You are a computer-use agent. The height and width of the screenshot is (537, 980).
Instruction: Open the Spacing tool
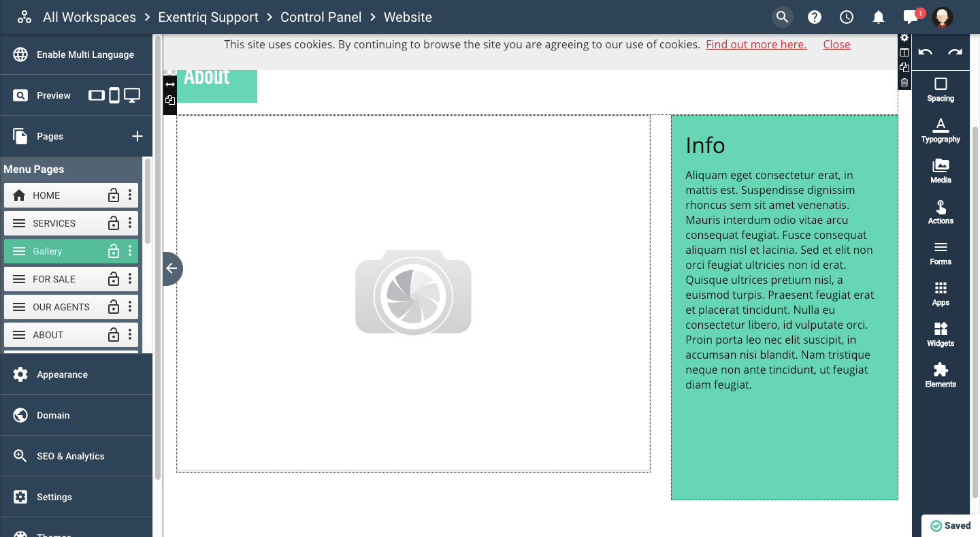941,89
